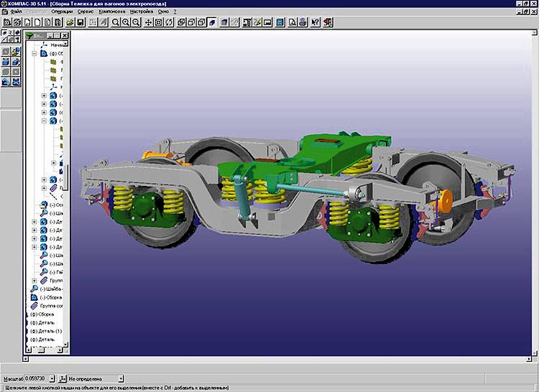The height and width of the screenshot is (392, 539).
Task: Click the Масштаб value field 0.059730
Action: 36,378
